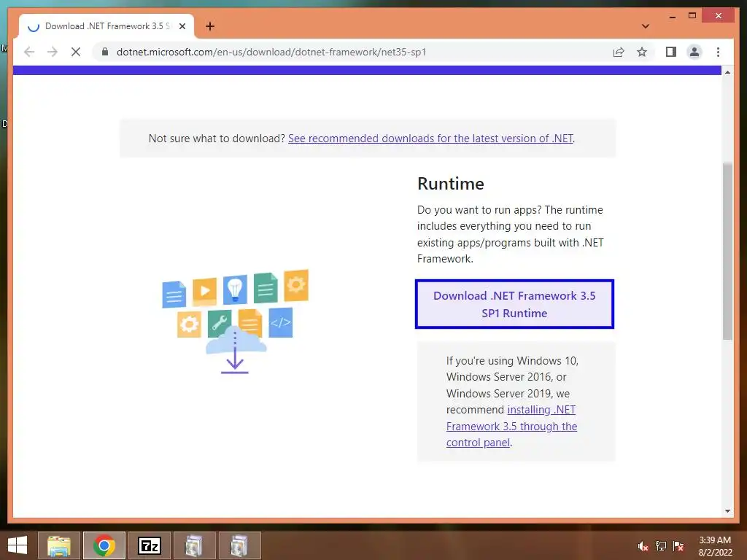Open the Windows Start button

point(18,545)
